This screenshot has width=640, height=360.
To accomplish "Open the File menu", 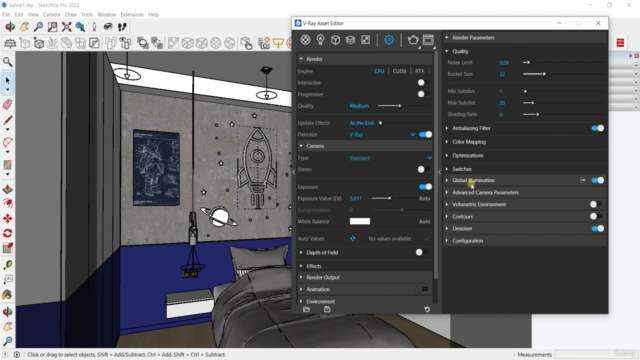I will (6, 15).
